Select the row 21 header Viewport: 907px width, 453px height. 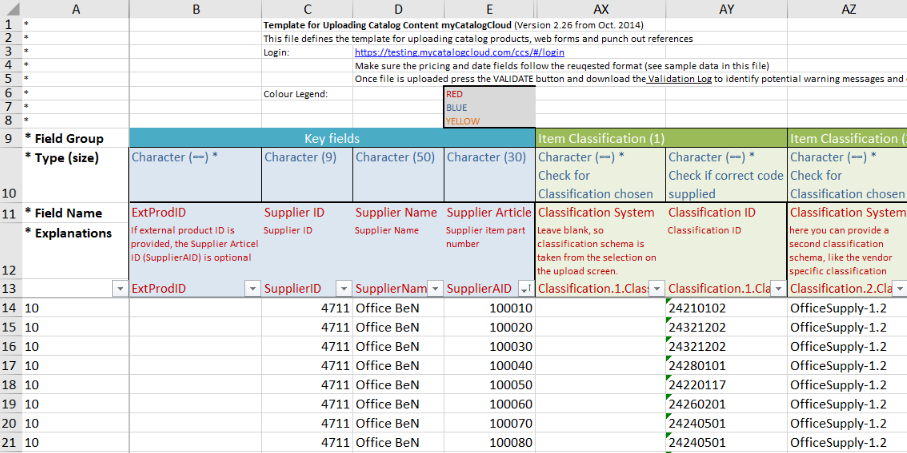pyautogui.click(x=10, y=442)
